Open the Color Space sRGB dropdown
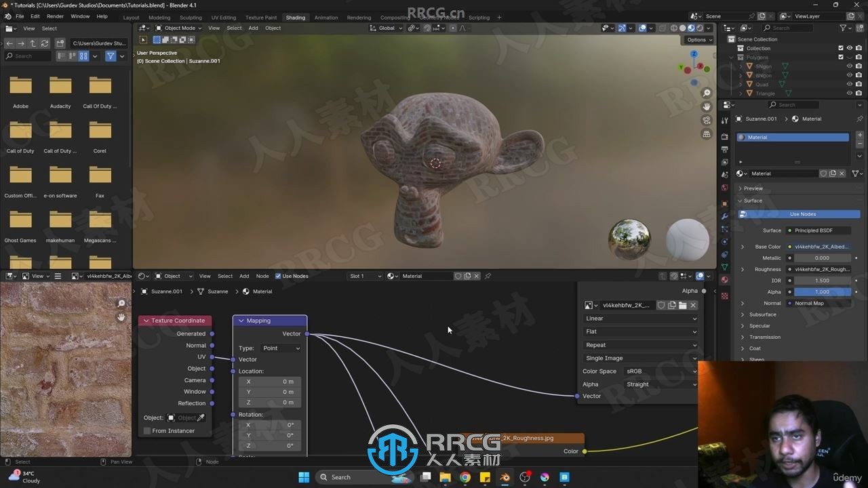 coord(660,371)
